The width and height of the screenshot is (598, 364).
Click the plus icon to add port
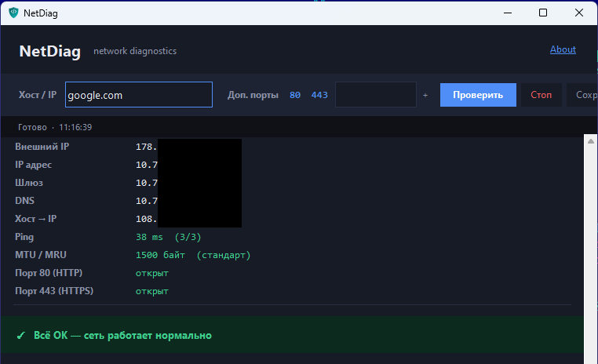click(425, 95)
